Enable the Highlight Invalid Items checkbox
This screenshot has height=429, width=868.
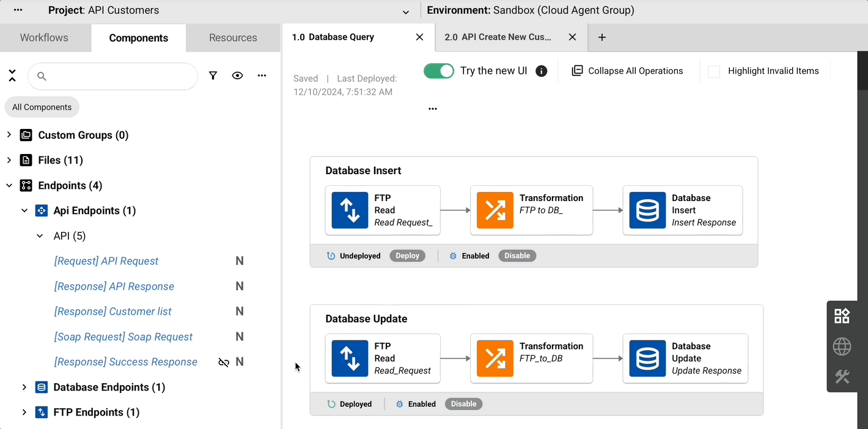pyautogui.click(x=713, y=71)
